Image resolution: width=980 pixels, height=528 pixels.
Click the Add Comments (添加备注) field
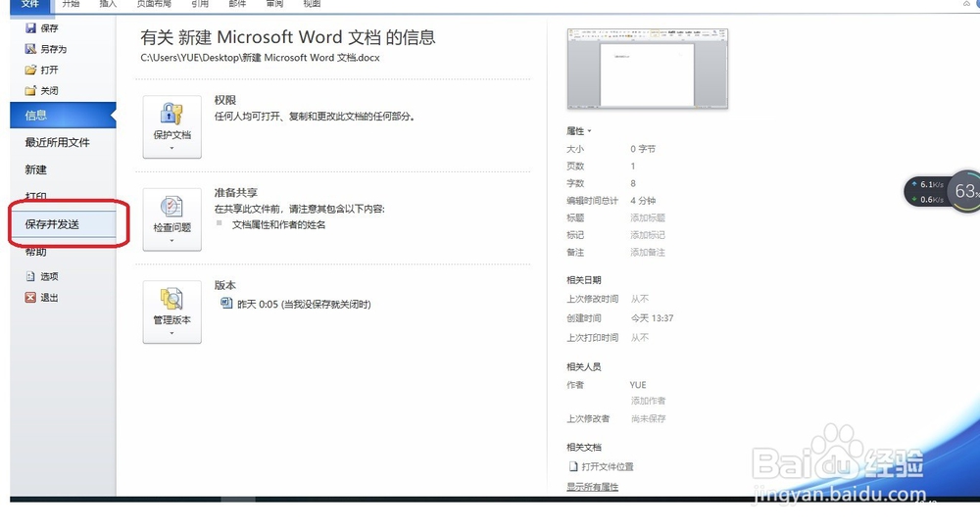coord(648,253)
